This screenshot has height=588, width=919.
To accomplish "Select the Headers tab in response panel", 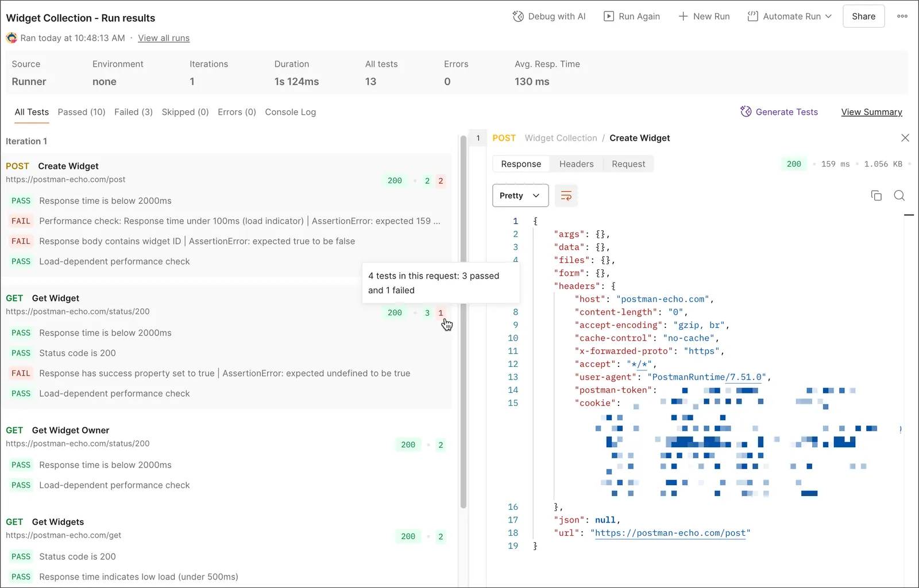I will [x=576, y=164].
